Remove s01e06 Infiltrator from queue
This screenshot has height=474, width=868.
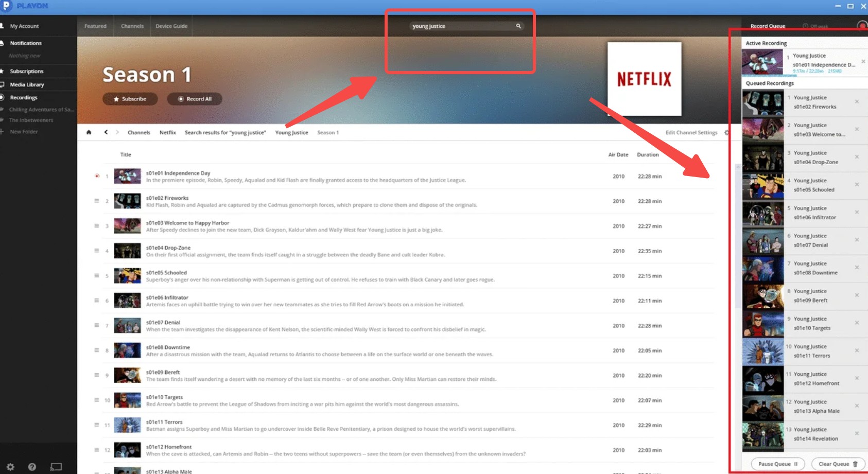857,212
